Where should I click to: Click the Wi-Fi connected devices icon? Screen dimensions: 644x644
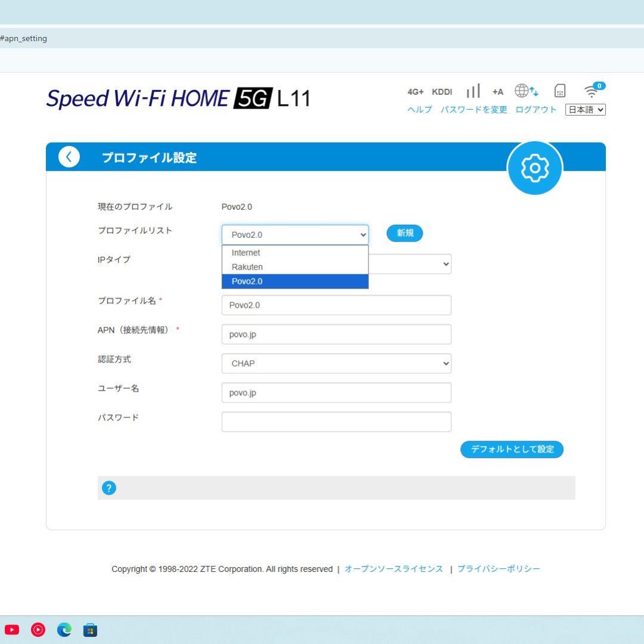pyautogui.click(x=595, y=89)
